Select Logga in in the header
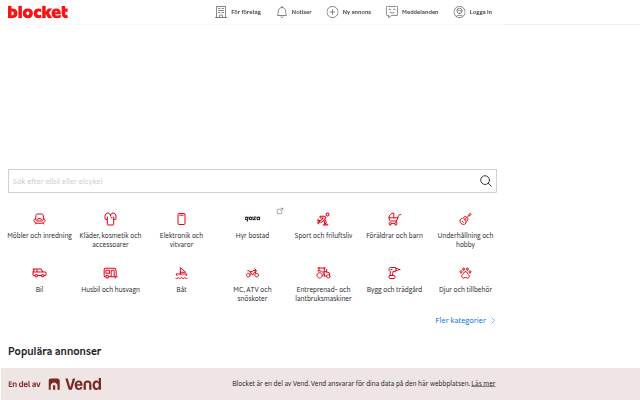Screen dimensions: 640x400 (x=473, y=12)
